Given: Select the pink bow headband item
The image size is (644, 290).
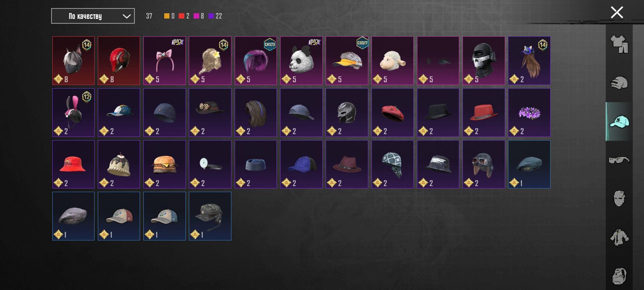Looking at the screenshot, I should click(x=165, y=61).
